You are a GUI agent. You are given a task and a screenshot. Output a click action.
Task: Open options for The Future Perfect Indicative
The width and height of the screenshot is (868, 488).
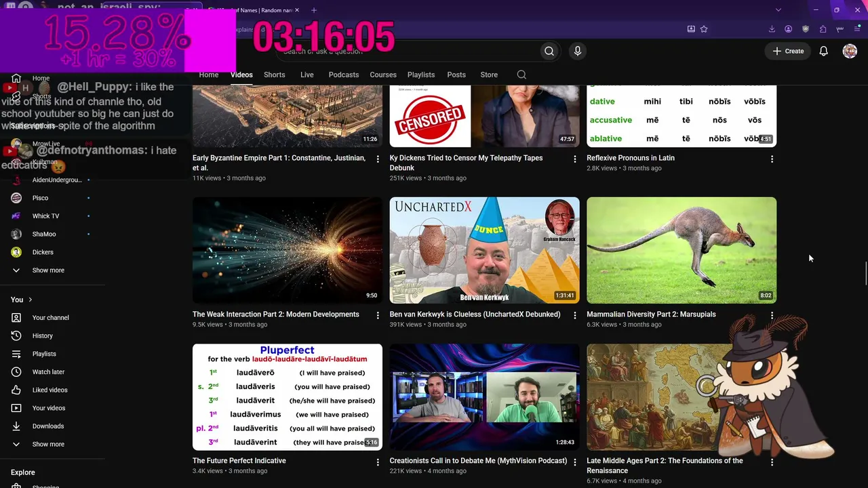click(x=378, y=462)
